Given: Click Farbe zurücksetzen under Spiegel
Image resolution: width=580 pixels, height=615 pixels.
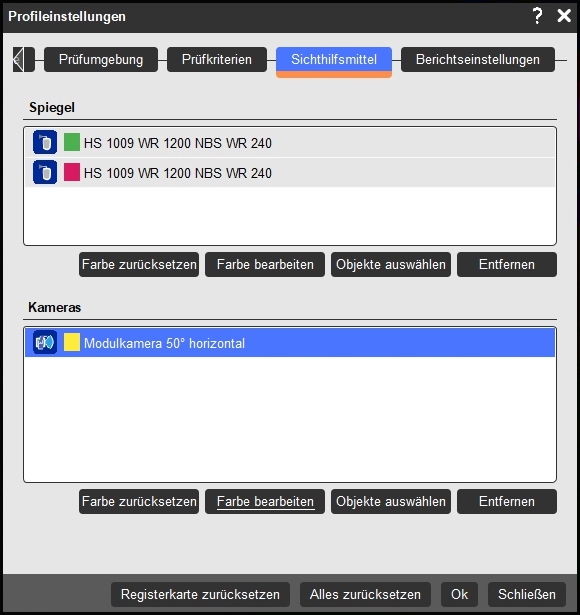Looking at the screenshot, I should [139, 264].
